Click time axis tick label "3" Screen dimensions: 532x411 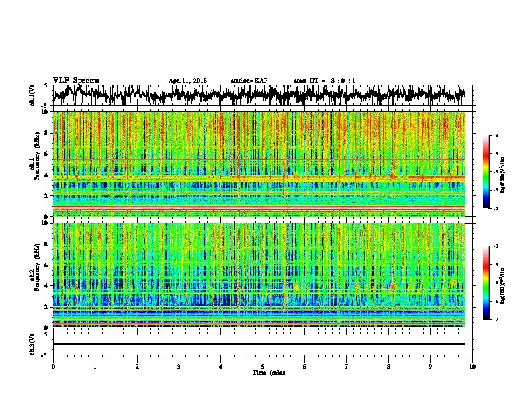tap(179, 367)
